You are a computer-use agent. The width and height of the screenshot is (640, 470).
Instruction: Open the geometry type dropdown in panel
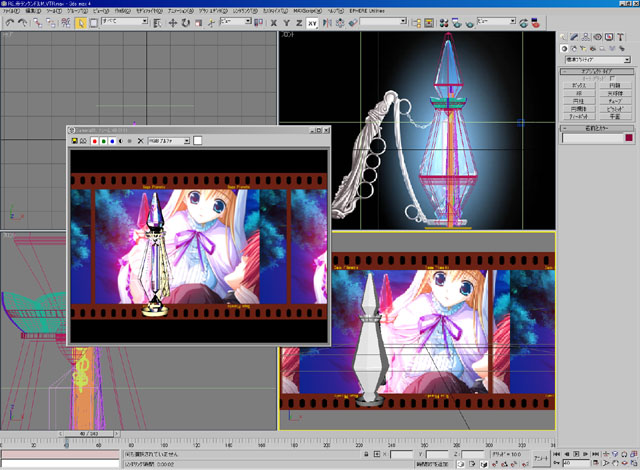point(598,60)
